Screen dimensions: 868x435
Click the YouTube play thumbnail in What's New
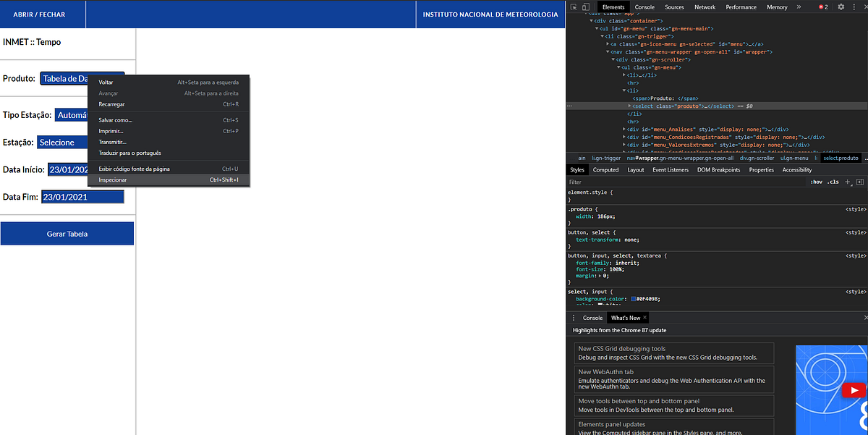point(854,390)
